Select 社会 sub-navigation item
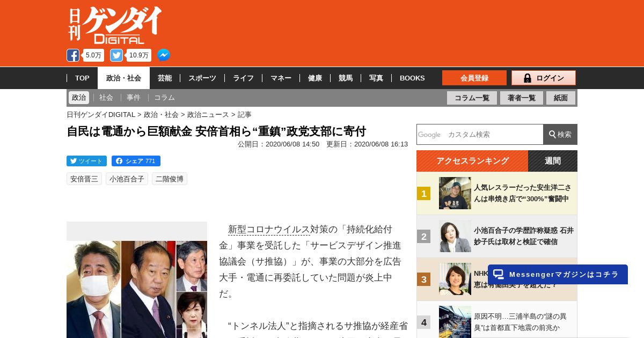This screenshot has width=644, height=338. pyautogui.click(x=106, y=98)
